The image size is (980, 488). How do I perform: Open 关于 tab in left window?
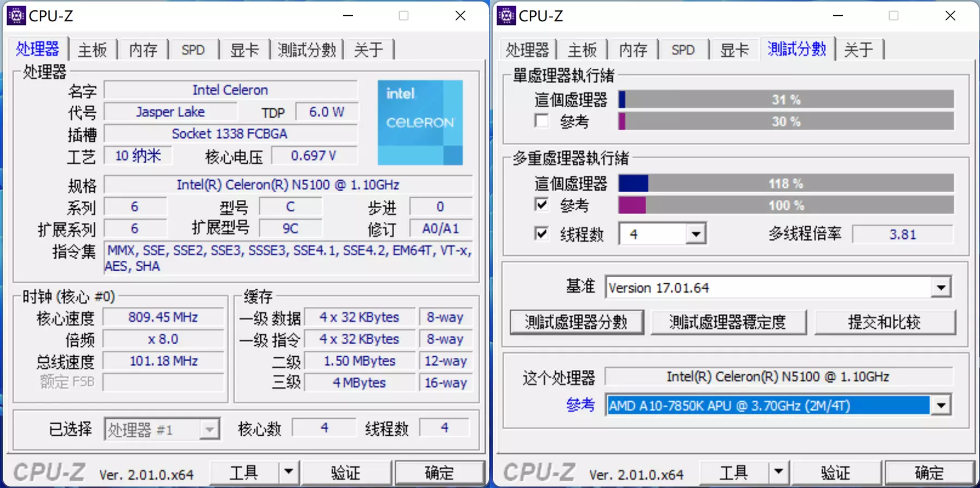click(369, 50)
